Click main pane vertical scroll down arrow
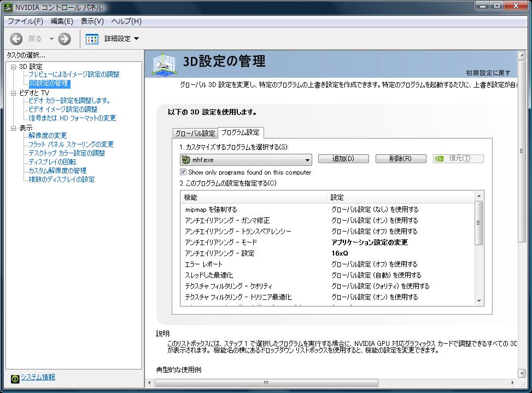 [x=522, y=373]
